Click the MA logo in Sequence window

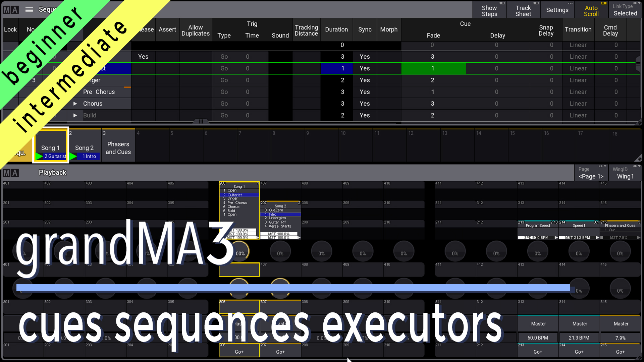pos(10,10)
